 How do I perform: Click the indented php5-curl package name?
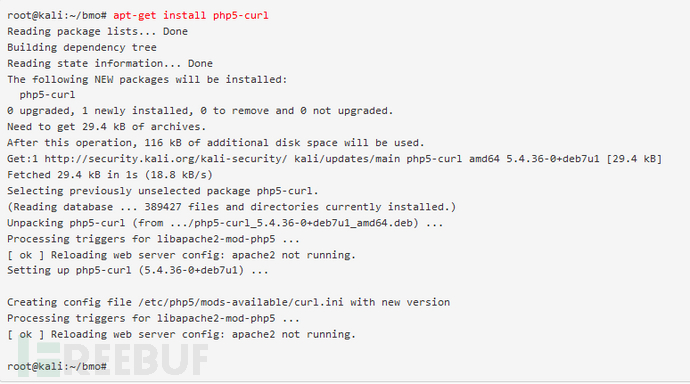[x=47, y=95]
